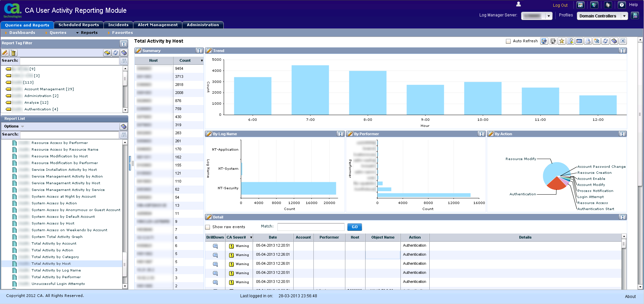Open the Total Activity by Log Name report
The width and height of the screenshot is (644, 304).
click(56, 270)
